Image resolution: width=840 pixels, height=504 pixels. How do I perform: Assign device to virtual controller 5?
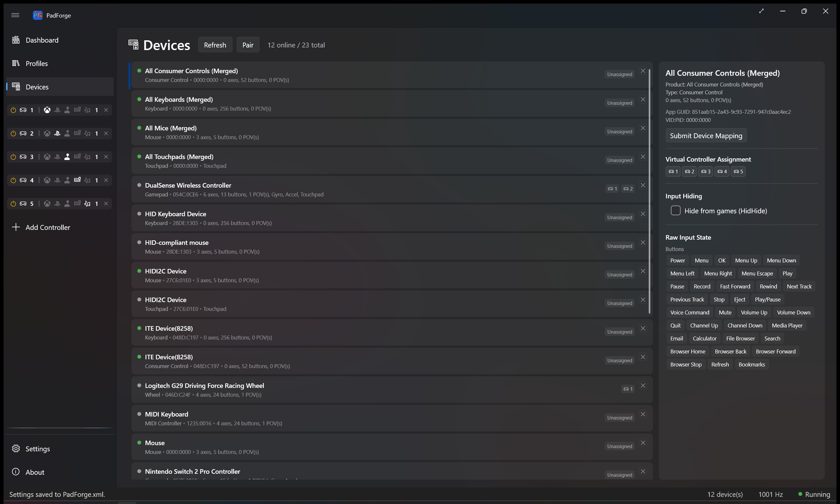coord(738,171)
